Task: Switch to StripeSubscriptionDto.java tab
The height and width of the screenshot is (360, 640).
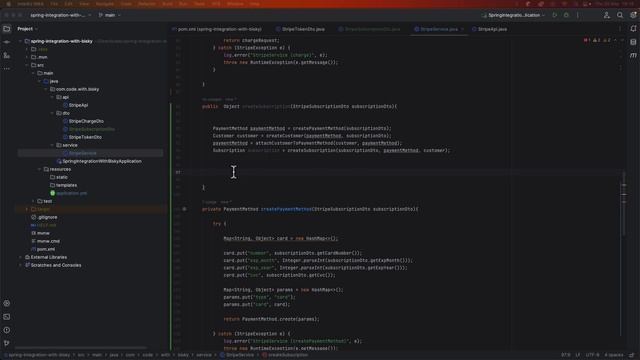Action: [370, 29]
